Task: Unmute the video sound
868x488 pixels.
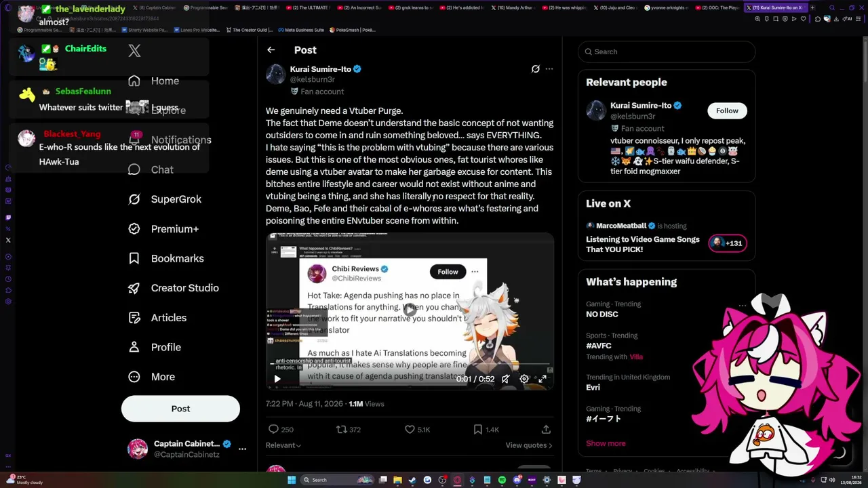Action: [505, 379]
